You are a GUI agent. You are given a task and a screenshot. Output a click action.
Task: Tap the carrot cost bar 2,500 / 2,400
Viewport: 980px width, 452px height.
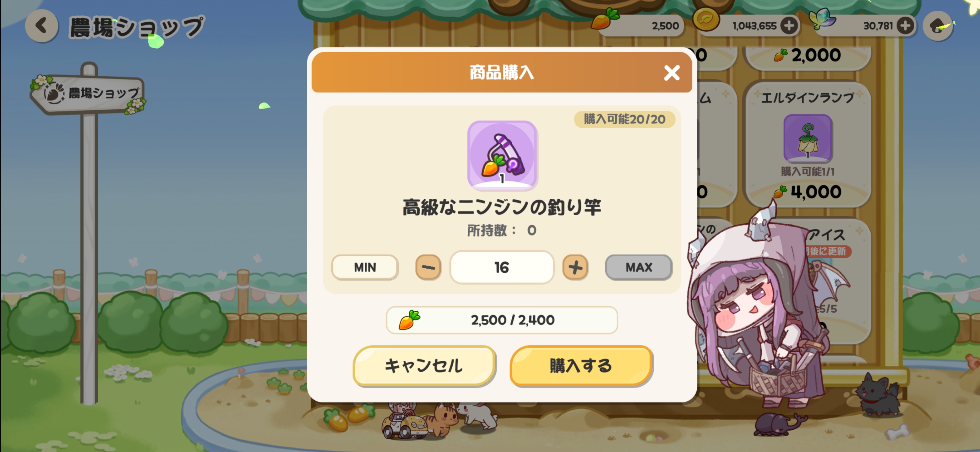[x=502, y=320]
